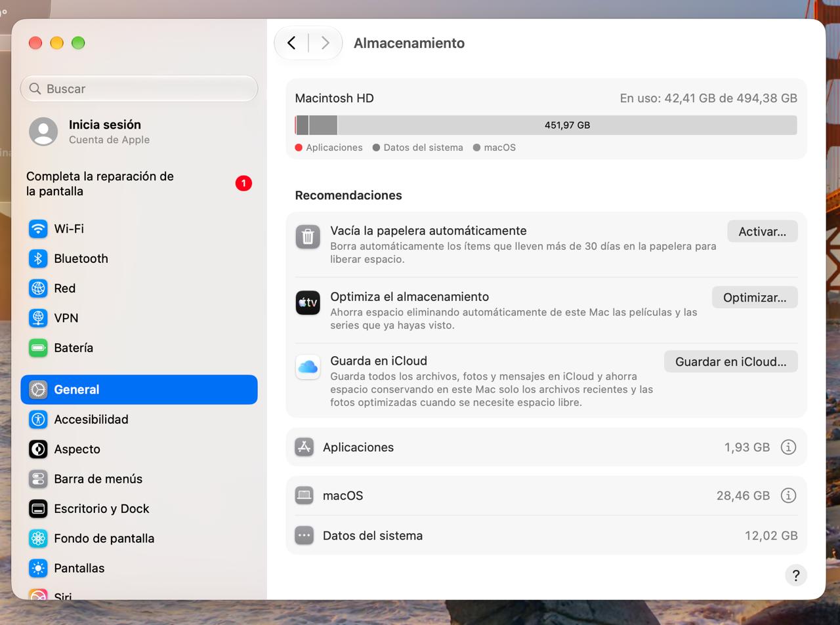
Task: Click the En uso 42,41 GB text
Action: (x=709, y=98)
